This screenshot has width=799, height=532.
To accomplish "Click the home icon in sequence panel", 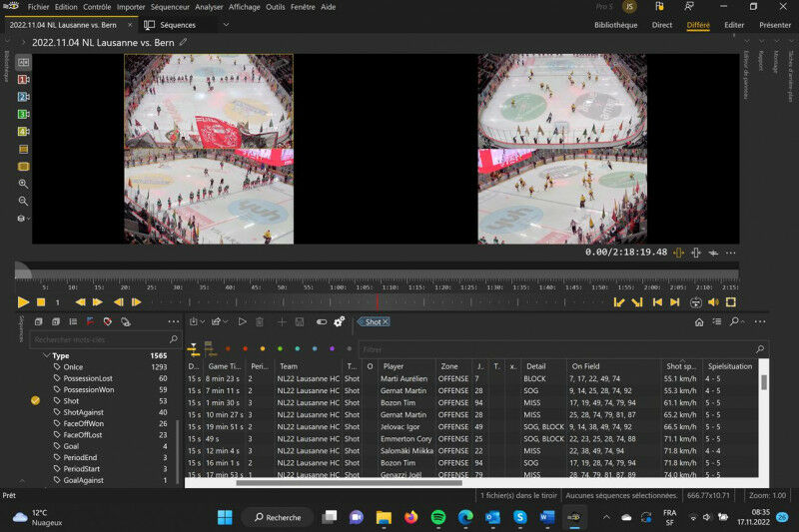I will click(x=699, y=321).
